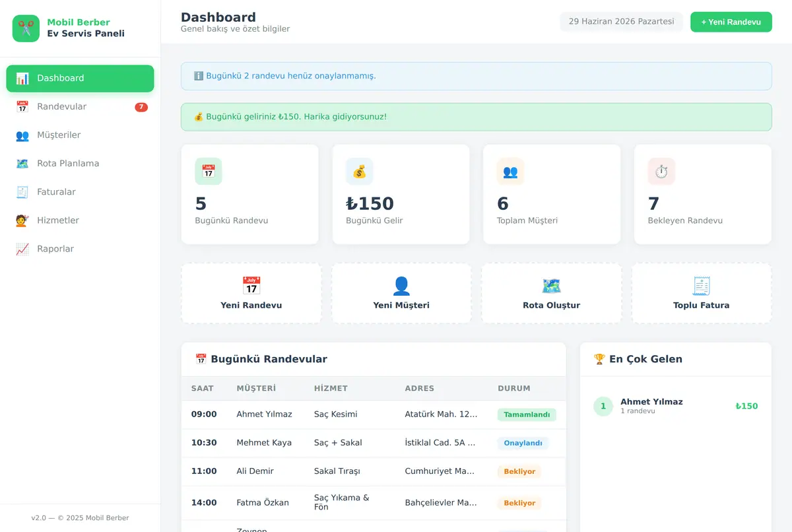Open the Müşteriler sidebar section

(80, 135)
